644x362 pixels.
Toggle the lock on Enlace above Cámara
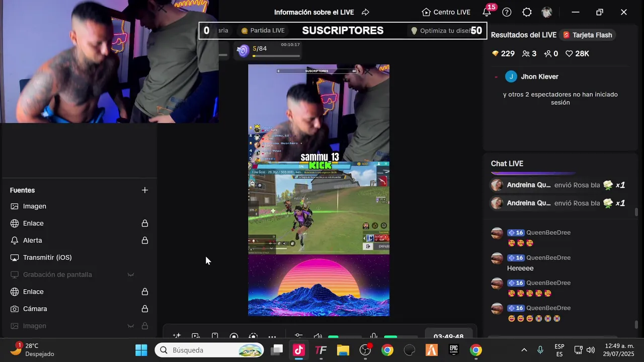[x=145, y=292]
